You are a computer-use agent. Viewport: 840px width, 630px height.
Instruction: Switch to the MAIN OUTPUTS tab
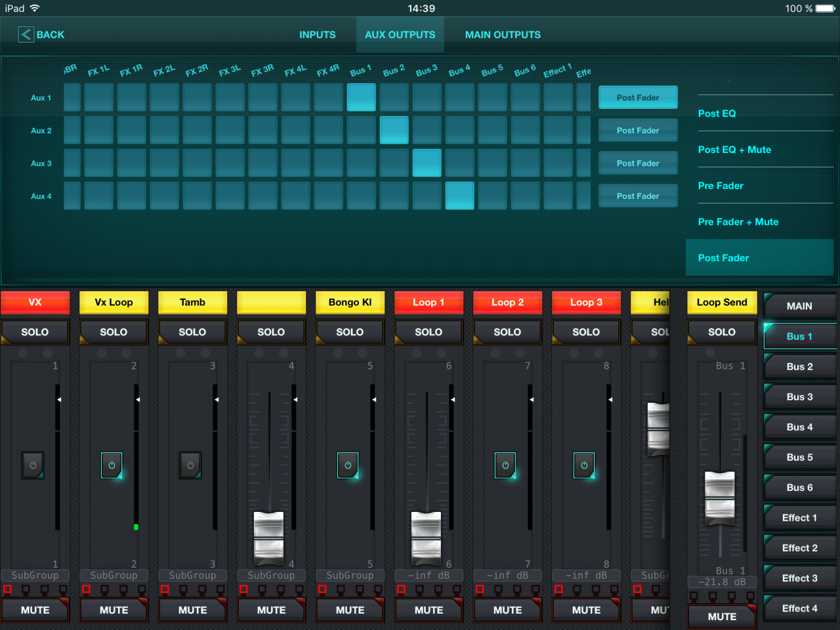(x=503, y=35)
